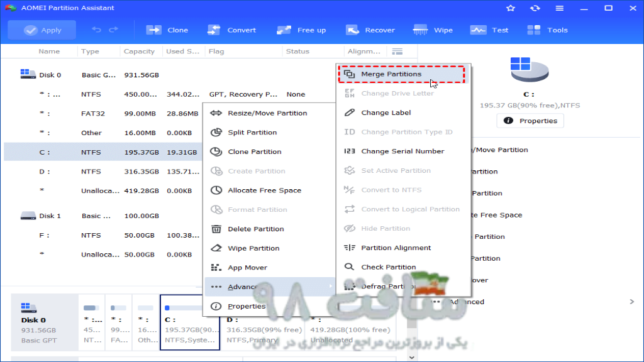Open the Free up toolbar option
This screenshot has height=362, width=644.
301,30
